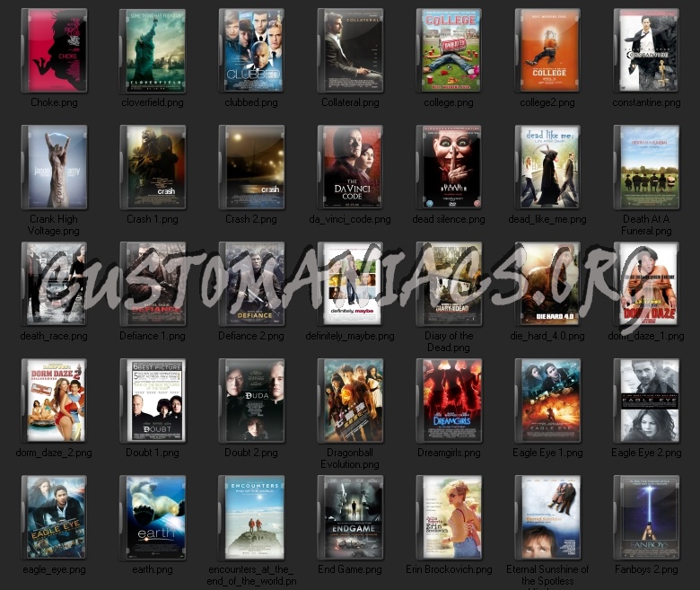Click the 'Death At A Funeral.png' label
The width and height of the screenshot is (700, 590).
point(646,225)
